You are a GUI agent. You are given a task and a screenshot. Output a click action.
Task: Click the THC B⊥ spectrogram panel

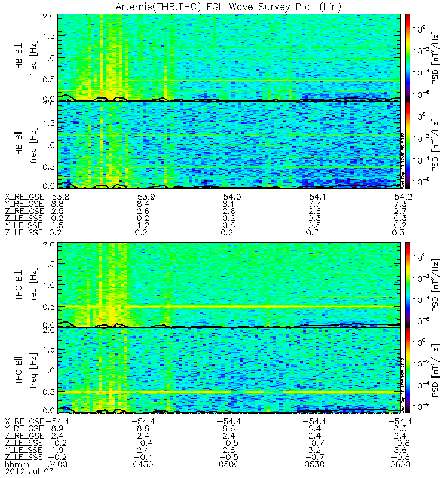coord(229,285)
